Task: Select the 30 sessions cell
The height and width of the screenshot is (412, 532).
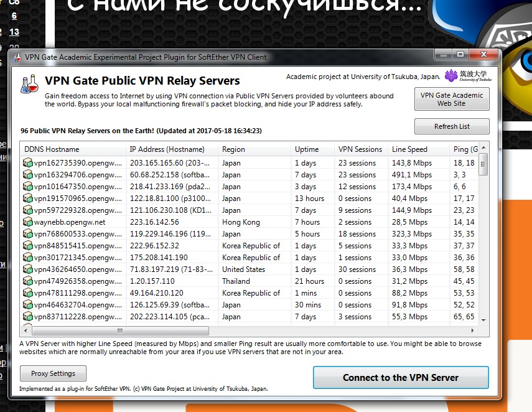Action: pyautogui.click(x=357, y=269)
